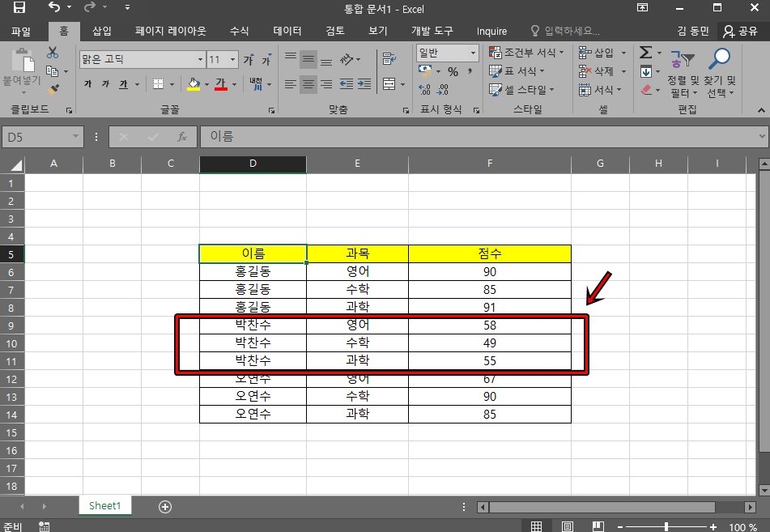Click the insert function fx button
Viewport: 770px width, 532px height.
181,137
